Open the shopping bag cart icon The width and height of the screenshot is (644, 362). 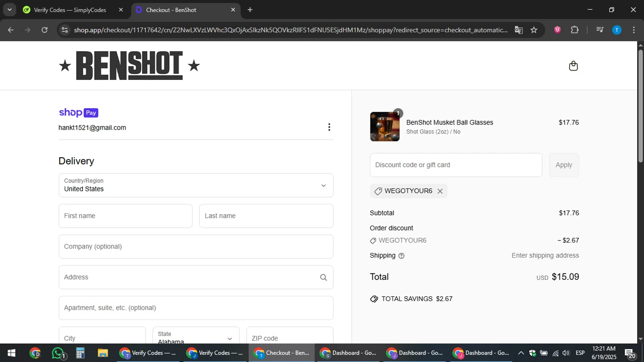[x=573, y=66]
